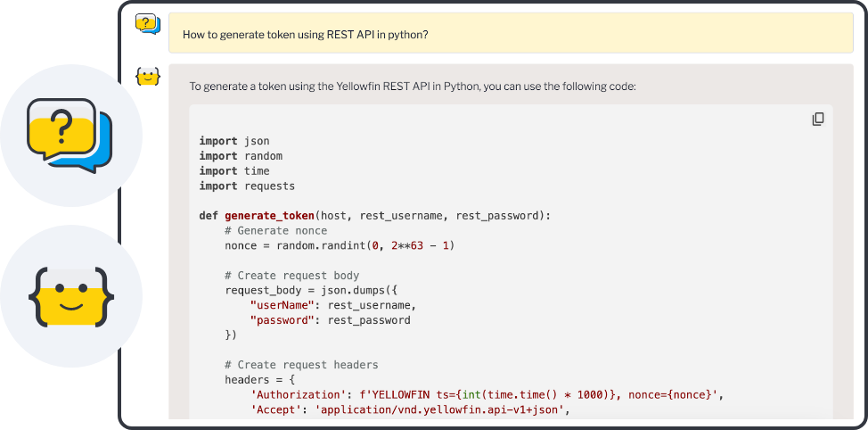
Task: Select the large smiling curly-brace bot icon
Action: 70,295
